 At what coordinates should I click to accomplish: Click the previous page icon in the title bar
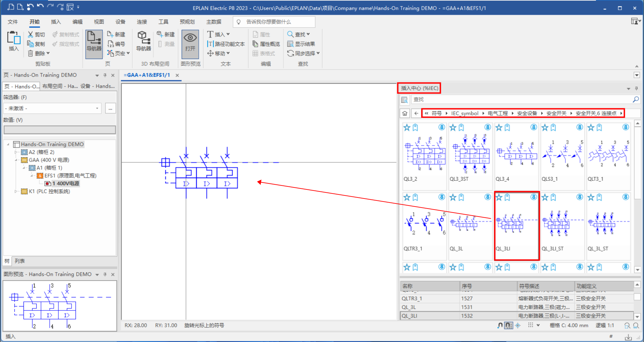[11, 7]
